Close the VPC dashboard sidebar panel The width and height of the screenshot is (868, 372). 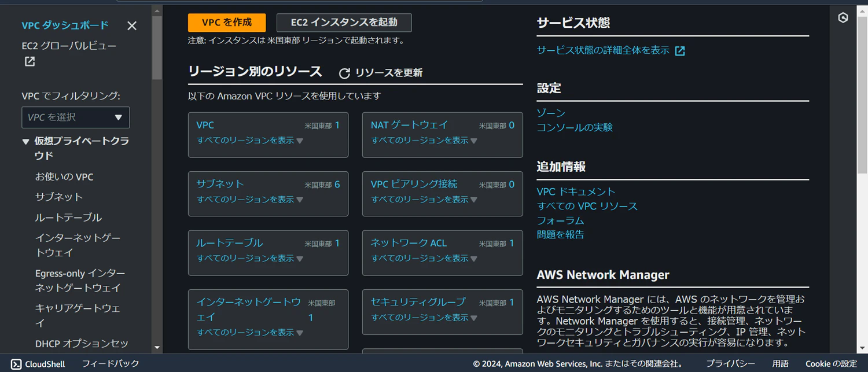tap(132, 25)
